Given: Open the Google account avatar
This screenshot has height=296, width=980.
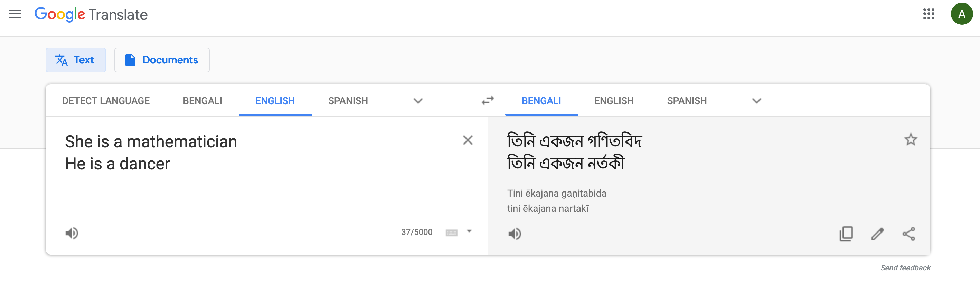Looking at the screenshot, I should tap(961, 14).
